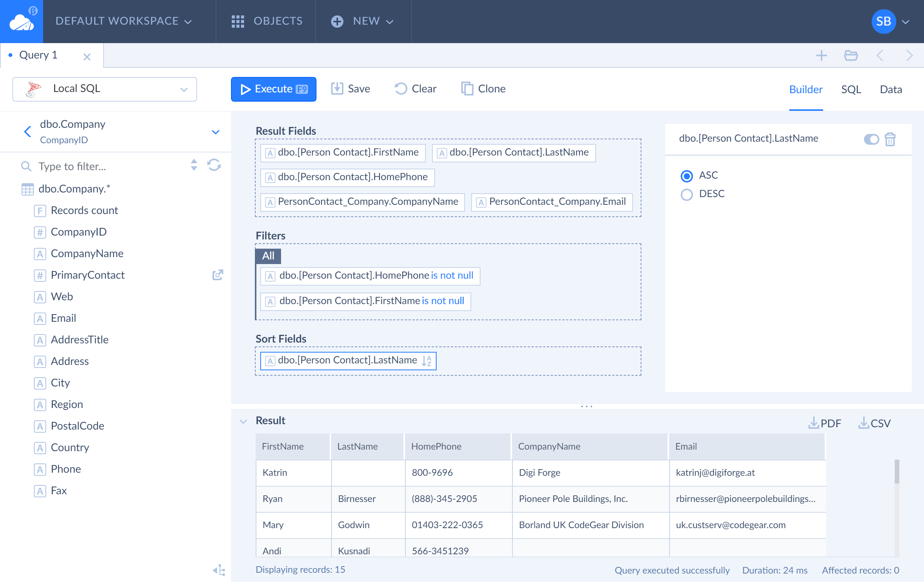Image resolution: width=924 pixels, height=582 pixels.
Task: Select the DESC sort order
Action: [x=686, y=194]
